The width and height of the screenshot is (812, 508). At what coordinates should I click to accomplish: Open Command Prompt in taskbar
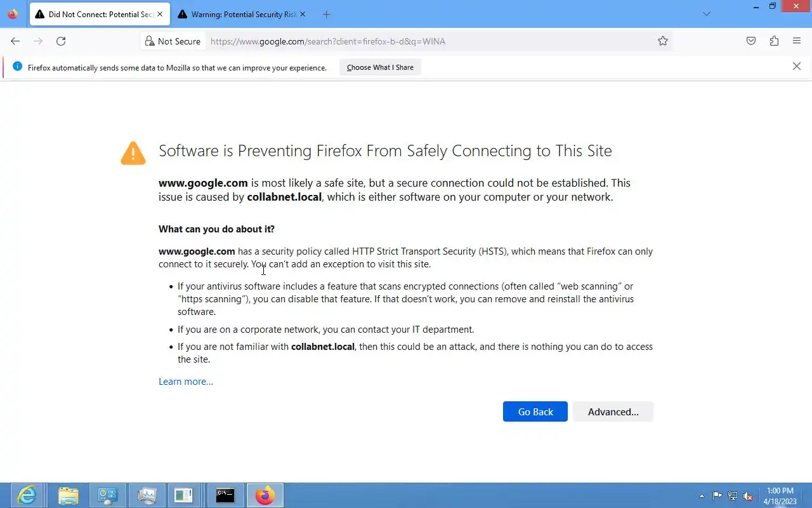[x=225, y=495]
